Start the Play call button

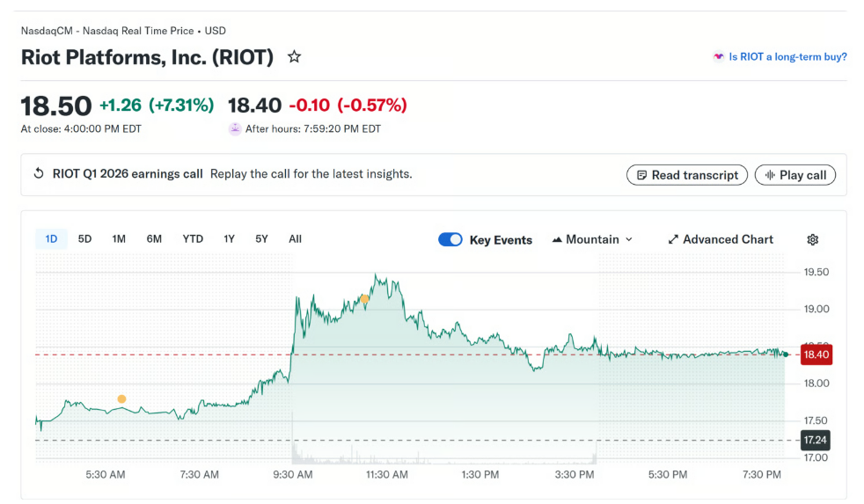(795, 175)
